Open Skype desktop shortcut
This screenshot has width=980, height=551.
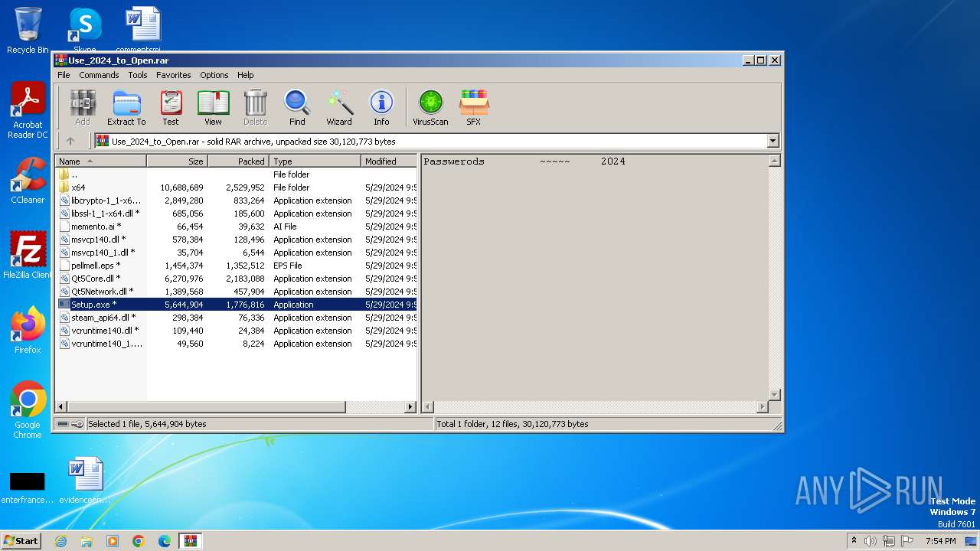(84, 31)
